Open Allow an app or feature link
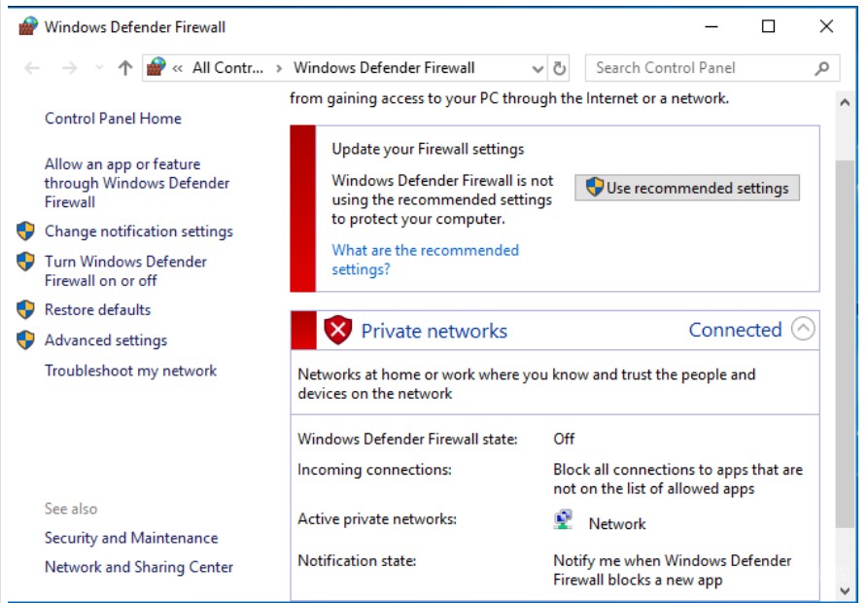 point(137,183)
